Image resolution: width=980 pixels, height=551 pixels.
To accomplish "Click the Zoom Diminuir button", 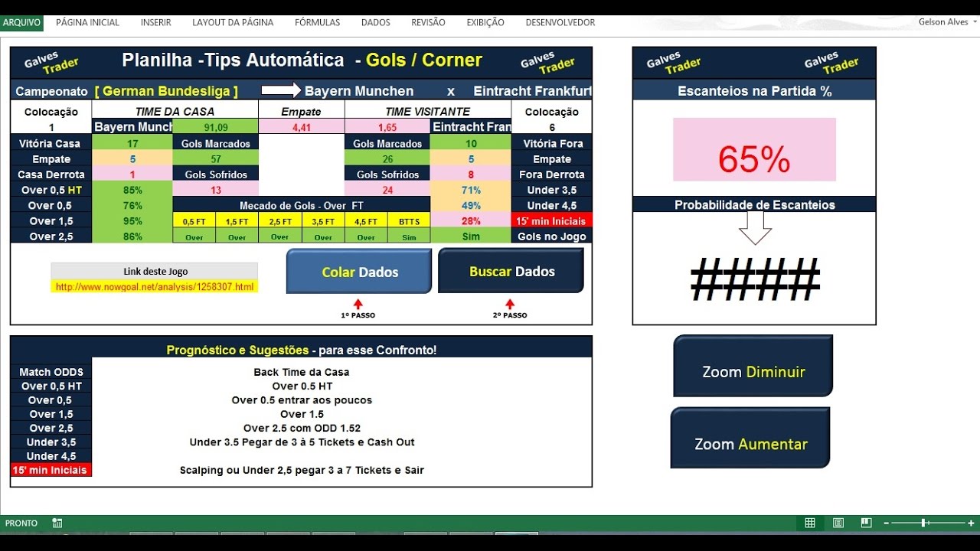I will 753,366.
